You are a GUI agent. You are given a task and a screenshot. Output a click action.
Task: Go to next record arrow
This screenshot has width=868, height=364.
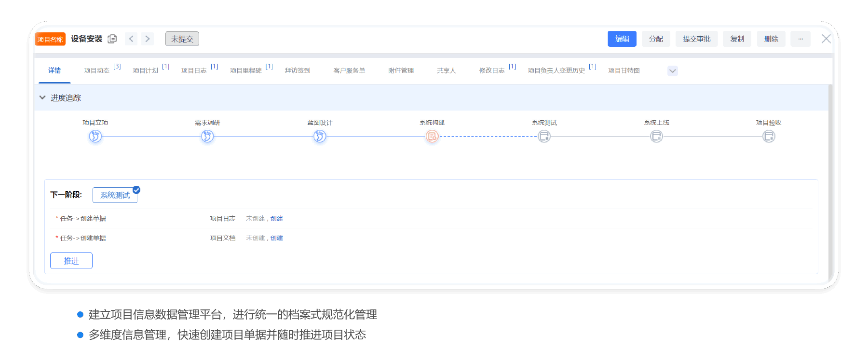pos(148,39)
